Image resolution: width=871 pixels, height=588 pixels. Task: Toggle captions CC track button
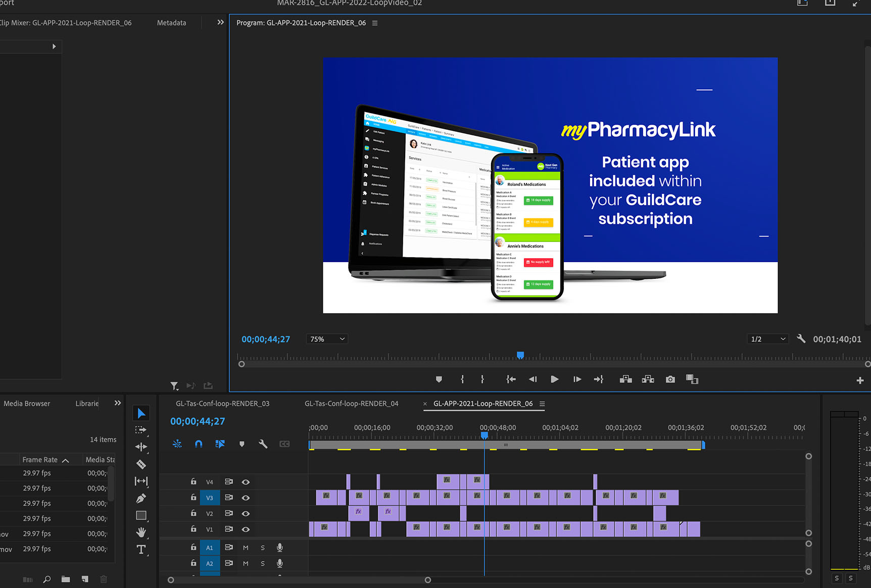[285, 444]
